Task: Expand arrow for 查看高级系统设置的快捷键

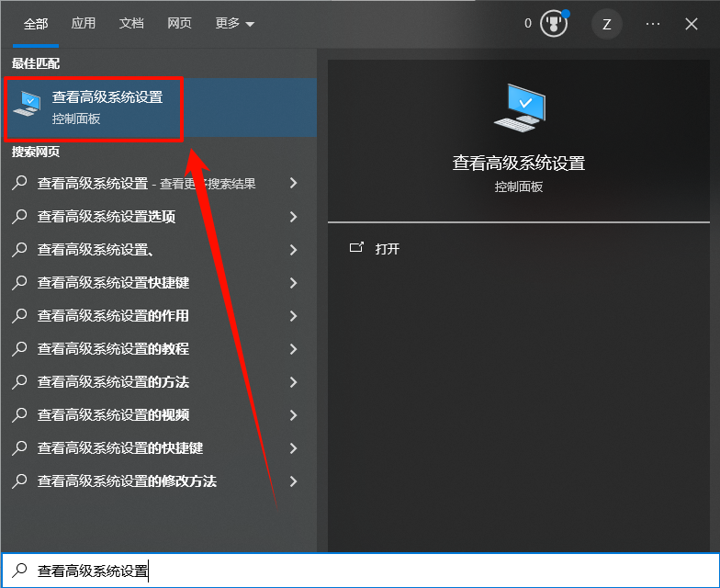Action: (x=294, y=448)
